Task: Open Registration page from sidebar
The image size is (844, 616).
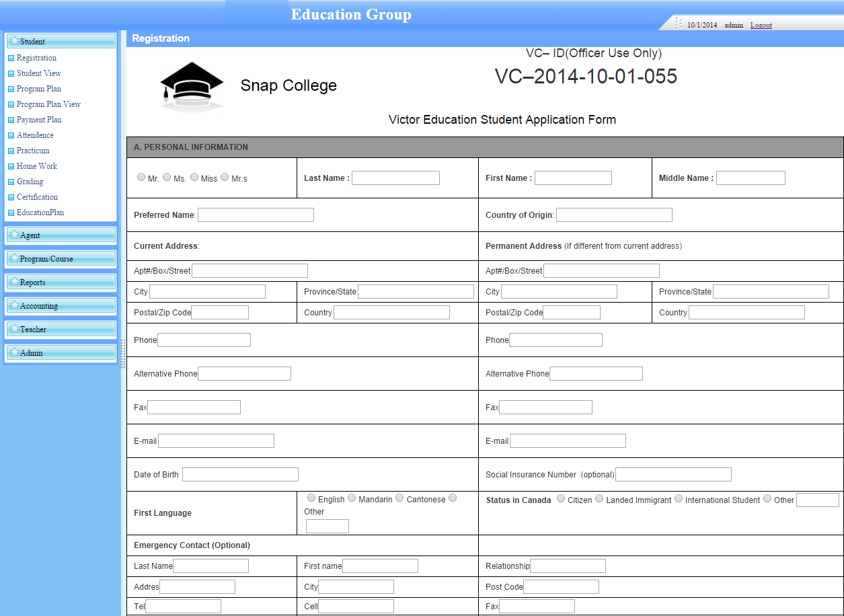Action: pyautogui.click(x=36, y=58)
